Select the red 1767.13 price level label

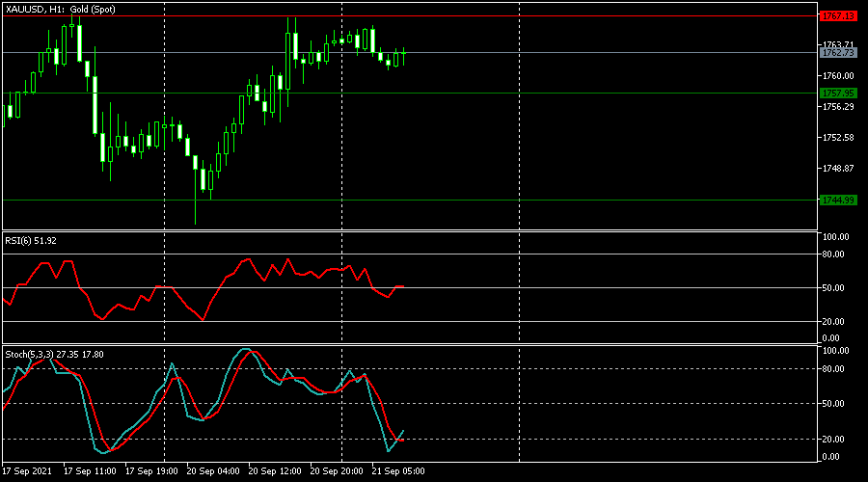pos(838,16)
